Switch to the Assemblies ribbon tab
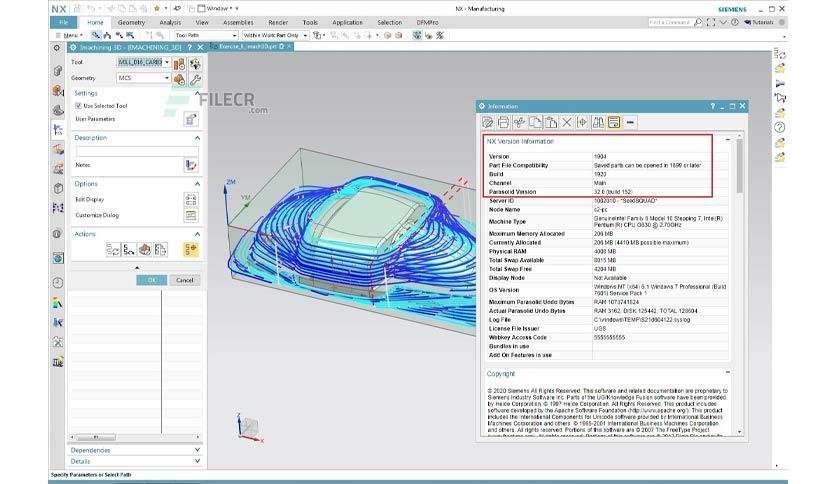Viewport: 836px width, 484px height. pyautogui.click(x=238, y=22)
